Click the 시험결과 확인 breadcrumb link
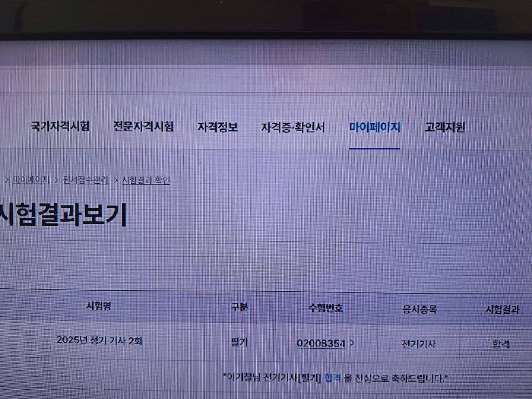532x399 pixels. (x=146, y=180)
